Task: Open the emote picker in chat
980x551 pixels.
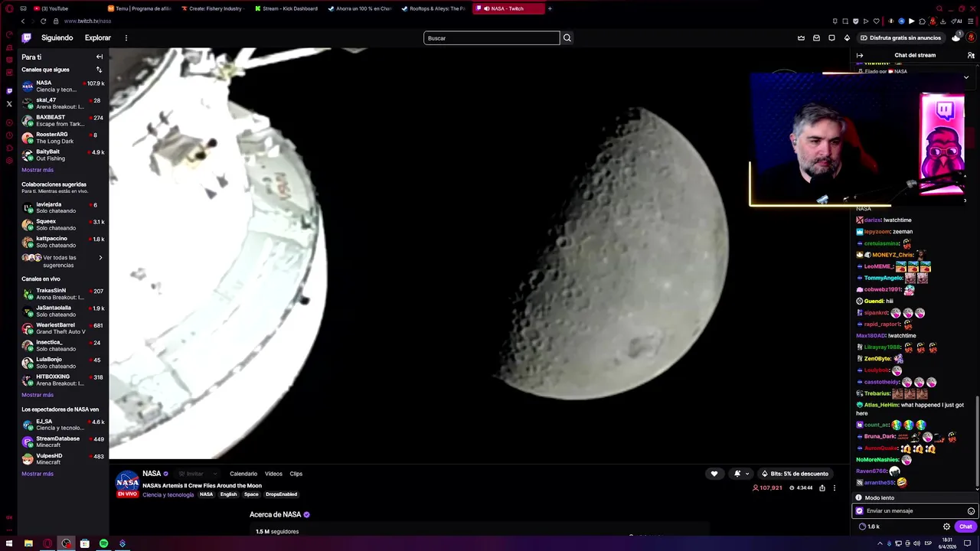Action: [971, 511]
